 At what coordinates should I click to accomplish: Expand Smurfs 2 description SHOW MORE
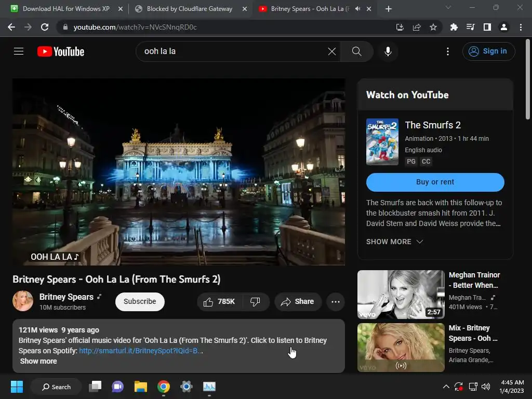coord(395,242)
